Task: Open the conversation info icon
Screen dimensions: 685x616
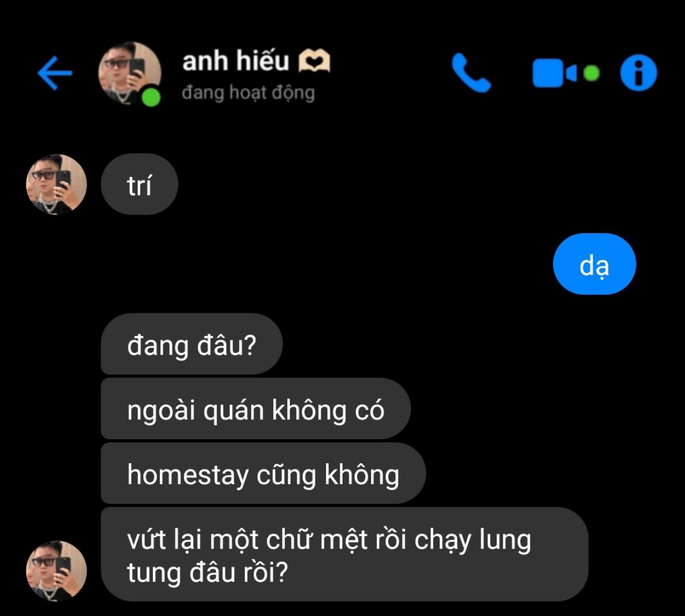Action: click(639, 73)
